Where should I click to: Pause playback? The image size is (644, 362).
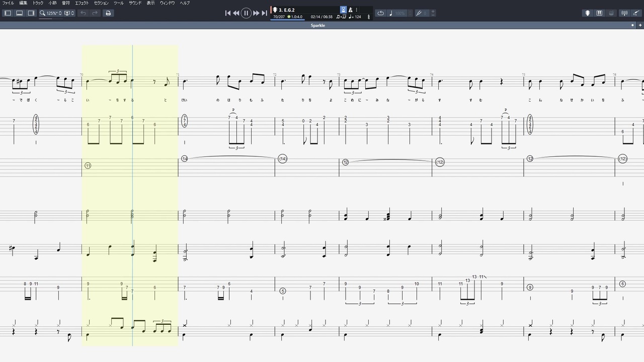tap(246, 13)
